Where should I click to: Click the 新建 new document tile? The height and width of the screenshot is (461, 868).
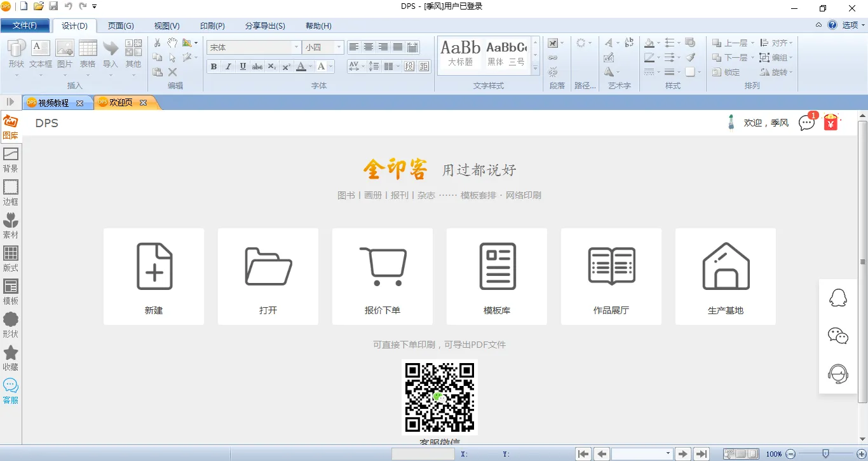(x=154, y=277)
